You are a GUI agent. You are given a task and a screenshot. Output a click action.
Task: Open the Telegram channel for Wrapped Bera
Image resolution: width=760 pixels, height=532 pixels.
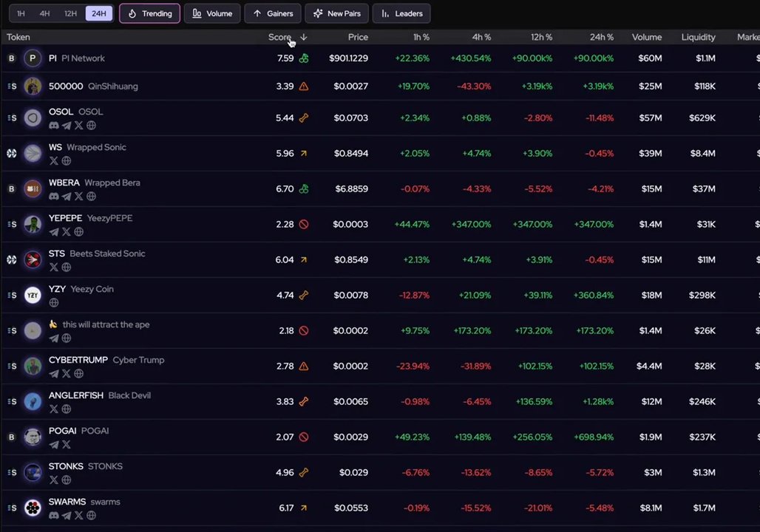66,196
